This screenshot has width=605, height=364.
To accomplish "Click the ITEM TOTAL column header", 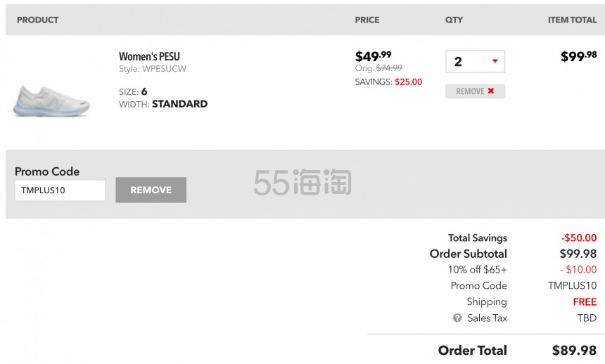I will (572, 20).
